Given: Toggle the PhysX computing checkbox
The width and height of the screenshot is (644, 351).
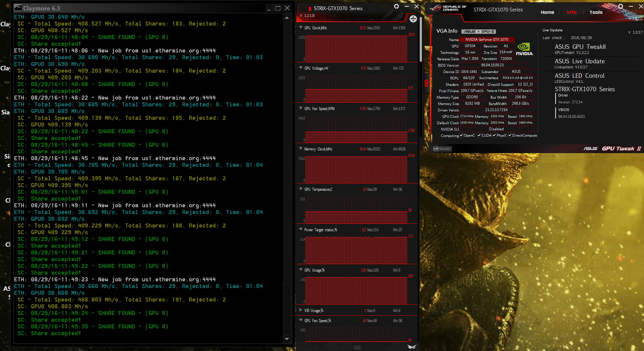Looking at the screenshot, I should 494,135.
